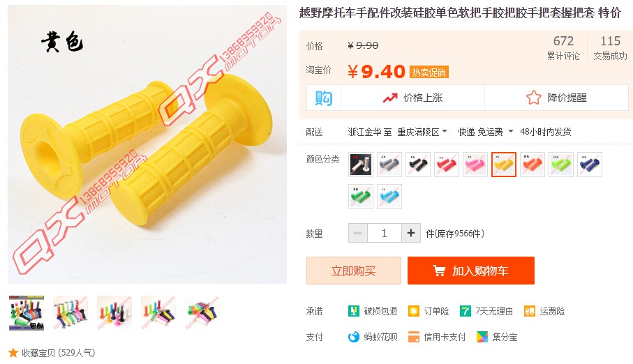Select the dark blue grip color option
This screenshot has height=364, width=633.
click(590, 165)
